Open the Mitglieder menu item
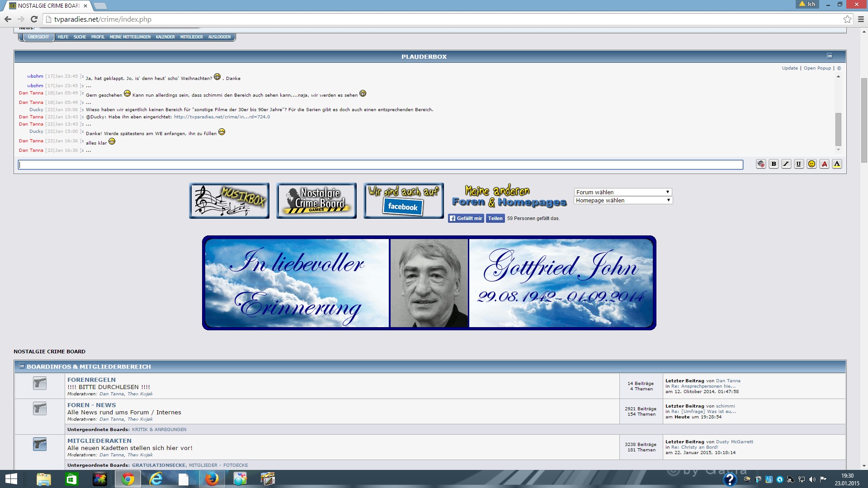 tap(191, 37)
